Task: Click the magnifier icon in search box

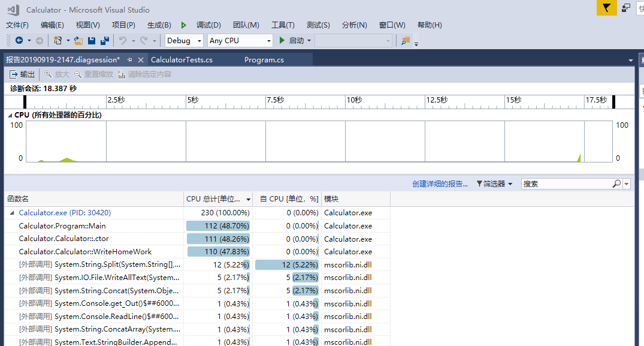Action: [x=616, y=183]
